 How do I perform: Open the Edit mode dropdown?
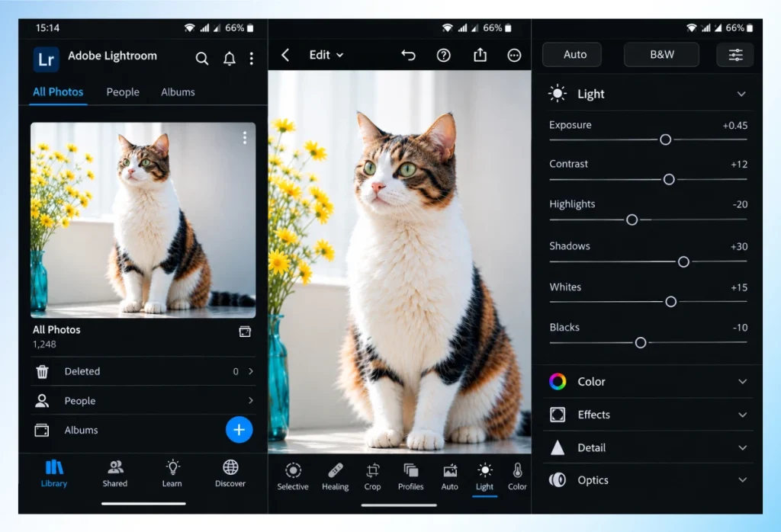coord(326,55)
